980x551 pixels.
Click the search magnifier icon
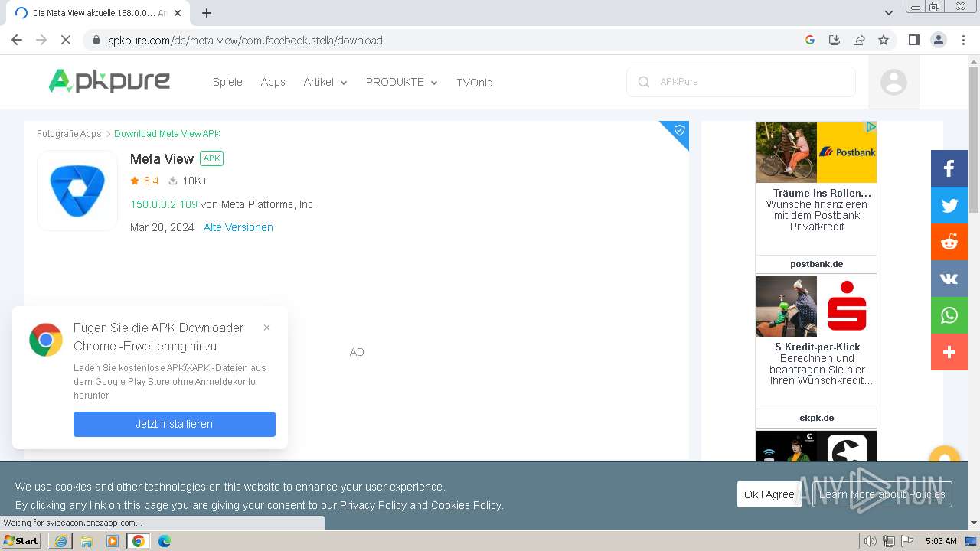[644, 82]
